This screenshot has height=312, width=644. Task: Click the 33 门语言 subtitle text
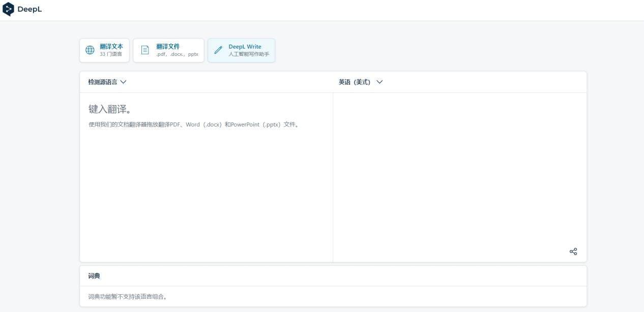111,54
